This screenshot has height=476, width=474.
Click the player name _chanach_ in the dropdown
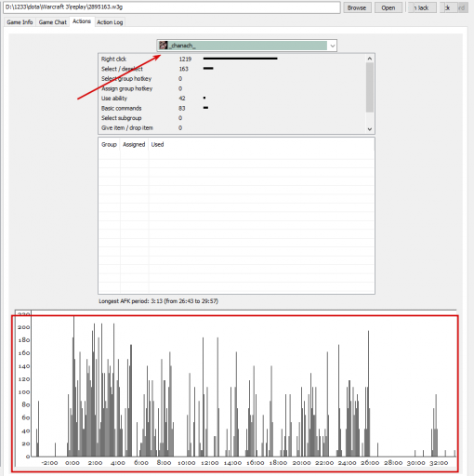point(182,46)
